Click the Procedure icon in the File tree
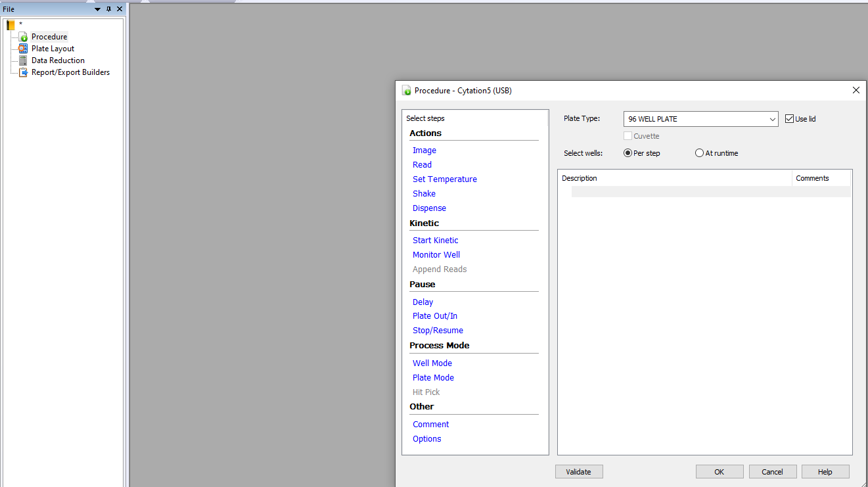868x487 pixels. pyautogui.click(x=24, y=37)
